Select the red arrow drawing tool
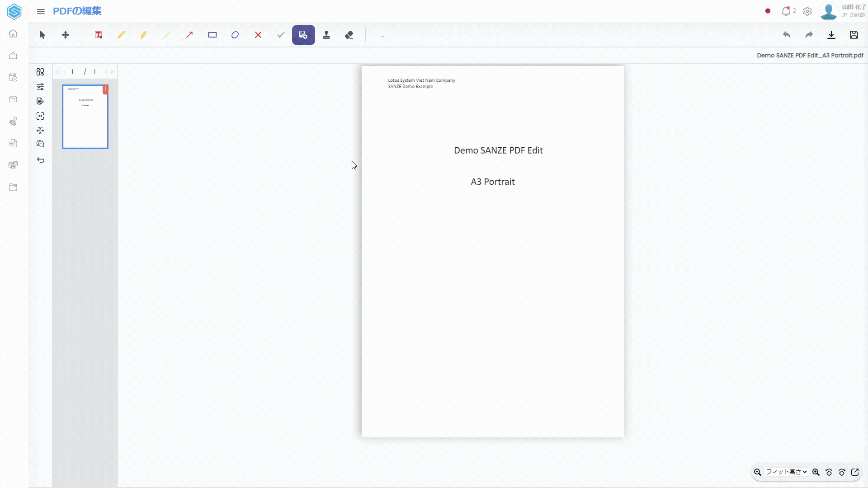The height and width of the screenshot is (488, 868). (189, 35)
